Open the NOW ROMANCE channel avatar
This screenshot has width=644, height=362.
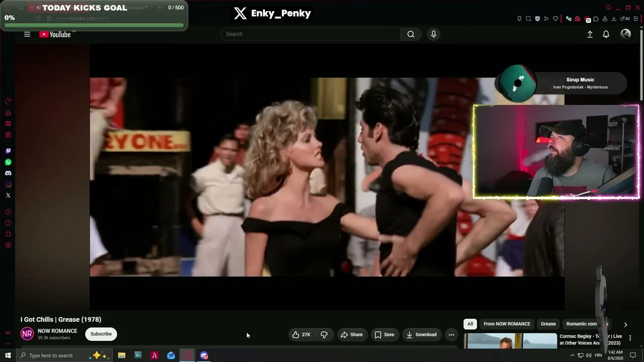tap(27, 334)
